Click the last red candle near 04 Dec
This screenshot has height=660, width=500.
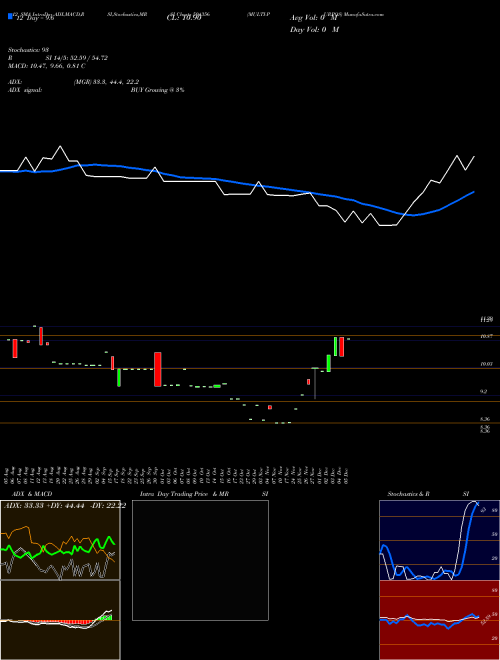click(x=342, y=347)
